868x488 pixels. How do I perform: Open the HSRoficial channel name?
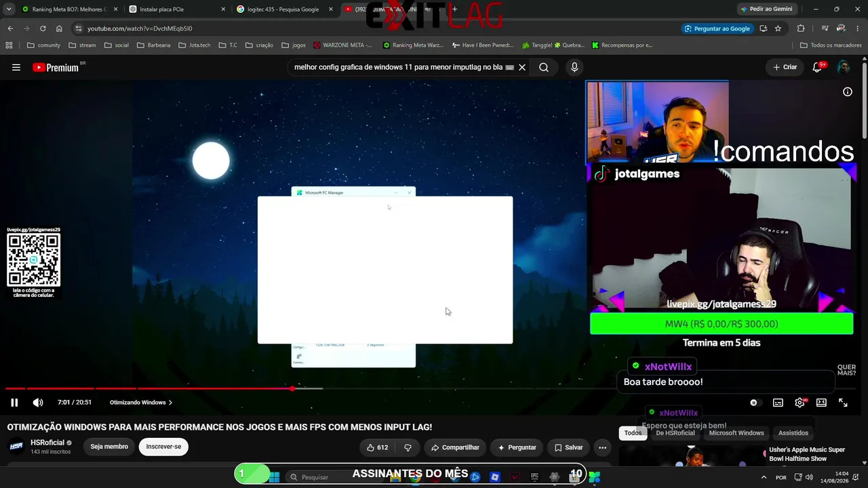(47, 443)
